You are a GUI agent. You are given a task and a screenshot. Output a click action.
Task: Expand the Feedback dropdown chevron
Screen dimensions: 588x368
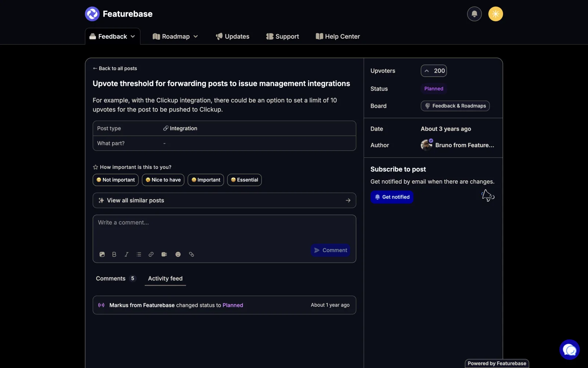(x=133, y=36)
